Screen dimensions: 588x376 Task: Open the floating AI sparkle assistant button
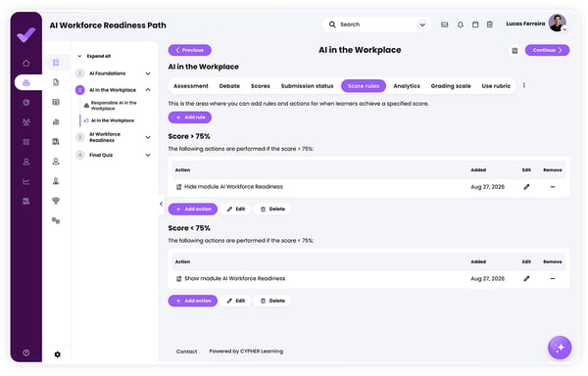(560, 348)
